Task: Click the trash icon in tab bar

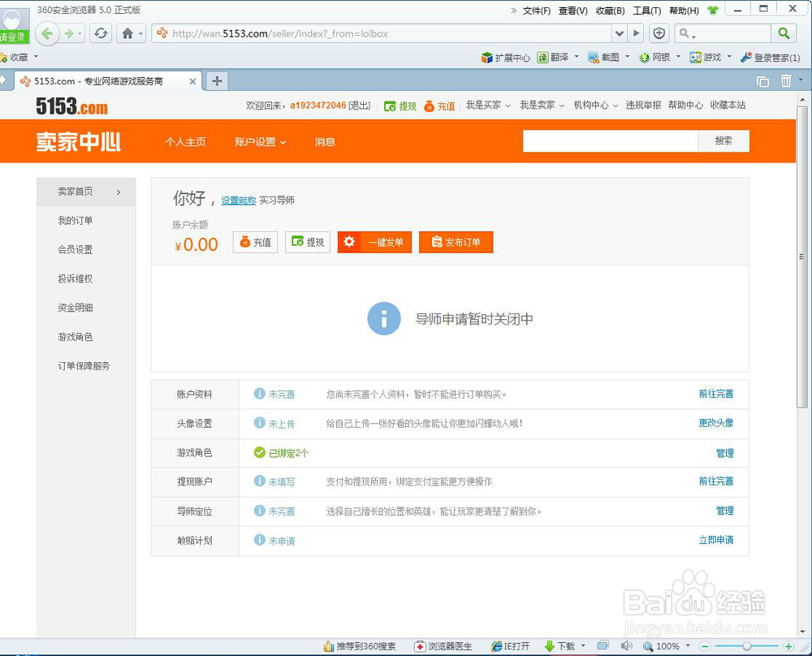Action: 785,80
